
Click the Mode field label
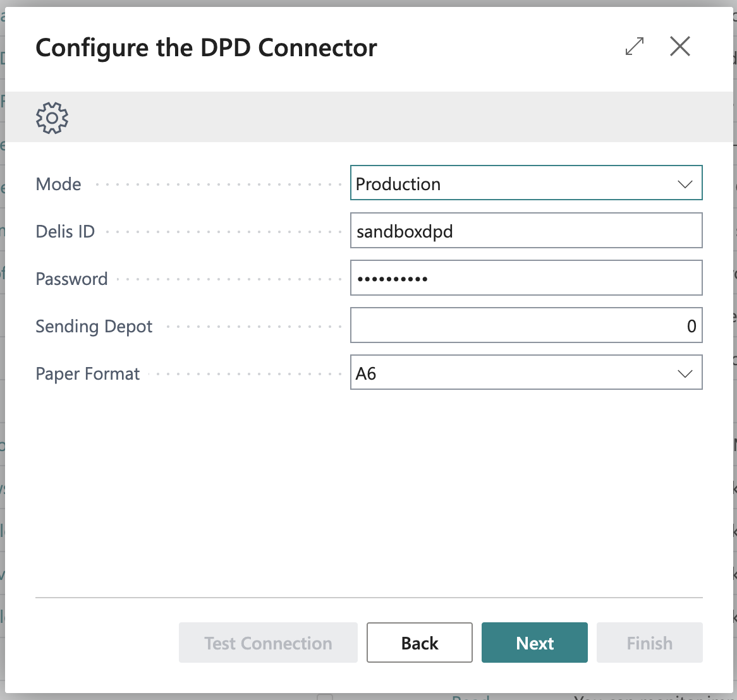tap(59, 184)
